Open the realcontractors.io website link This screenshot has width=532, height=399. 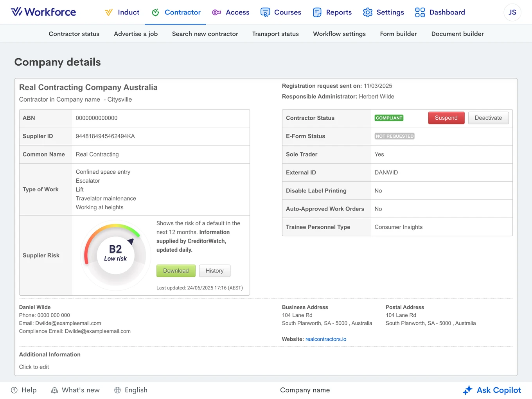(x=326, y=339)
